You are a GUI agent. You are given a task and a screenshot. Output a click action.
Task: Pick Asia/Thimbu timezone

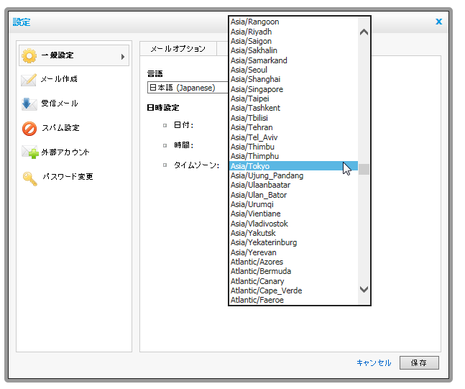(x=293, y=147)
